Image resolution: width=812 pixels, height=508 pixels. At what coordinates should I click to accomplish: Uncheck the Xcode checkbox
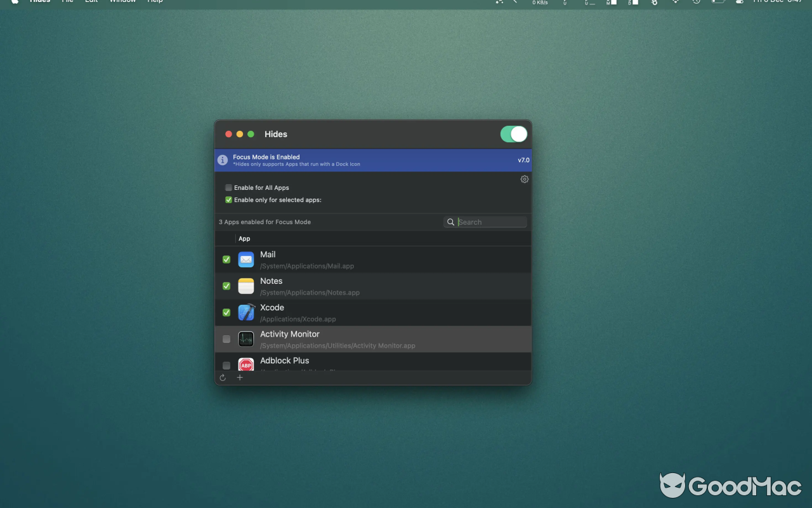tap(226, 312)
